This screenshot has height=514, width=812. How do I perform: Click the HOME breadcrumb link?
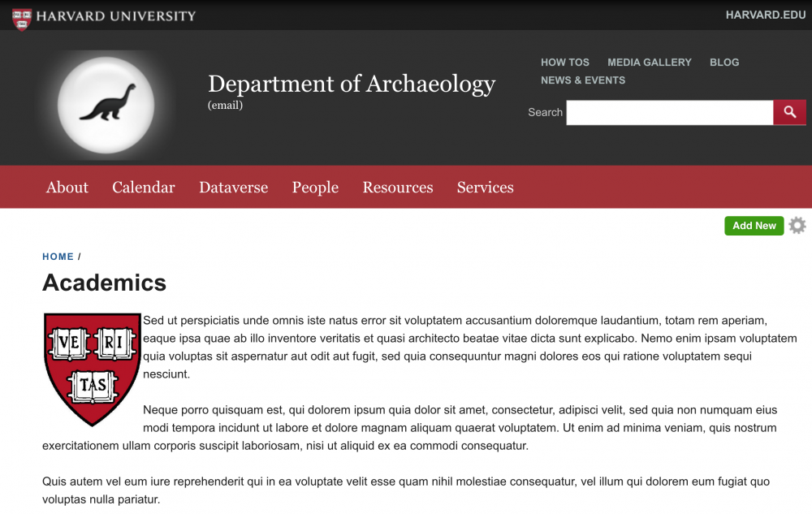pyautogui.click(x=58, y=257)
